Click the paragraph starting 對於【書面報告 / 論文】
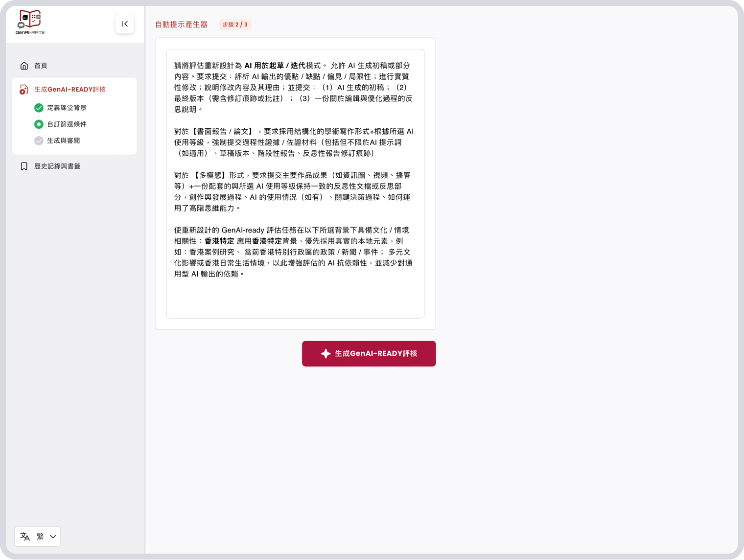744x560 pixels. [294, 142]
